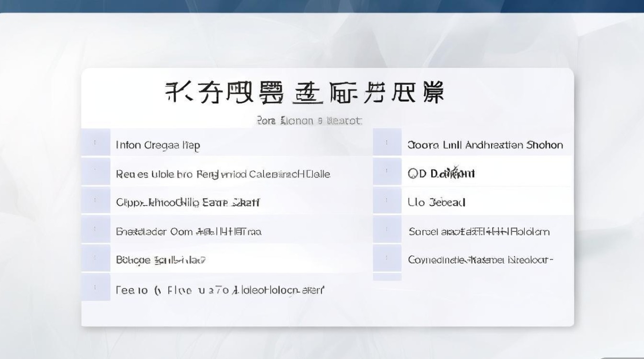Open the "Enetdlader Oom" text item
This screenshot has width=644, height=359.
188,232
